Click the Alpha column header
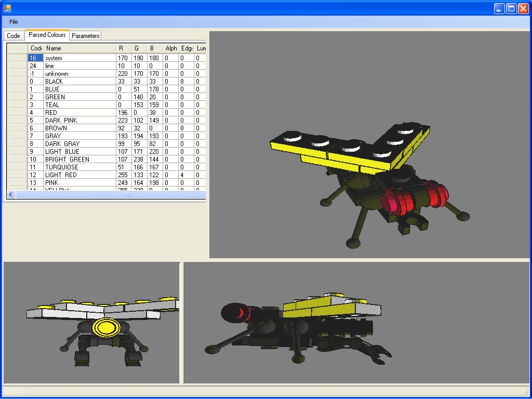The image size is (532, 399). [x=170, y=48]
